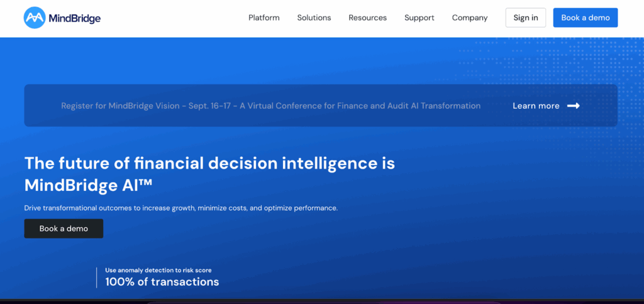Click the right arrow icon beside Learn more
The height and width of the screenshot is (304, 644).
coord(573,106)
